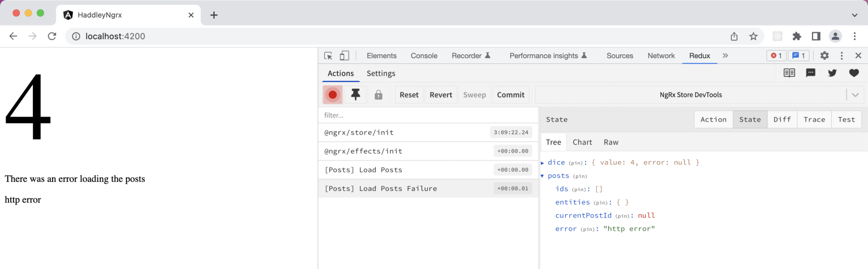Open the Chart view tab
The height and width of the screenshot is (269, 868).
pyautogui.click(x=582, y=142)
